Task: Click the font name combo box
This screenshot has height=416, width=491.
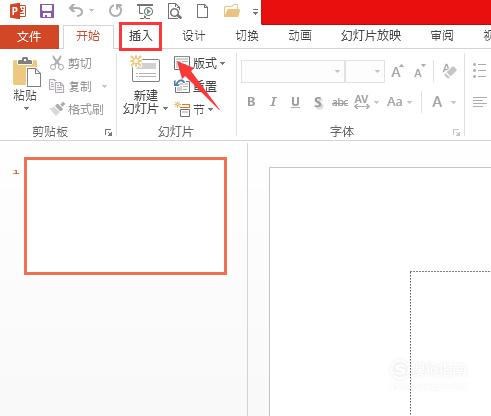Action: [x=293, y=71]
